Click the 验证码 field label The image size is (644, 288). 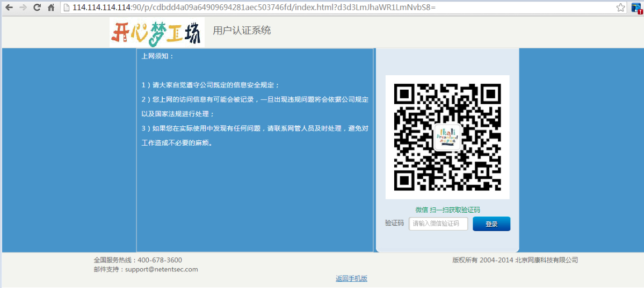[x=394, y=223]
